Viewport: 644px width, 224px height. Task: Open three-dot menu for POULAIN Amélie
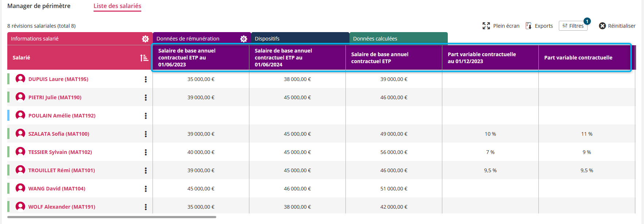pos(146,116)
